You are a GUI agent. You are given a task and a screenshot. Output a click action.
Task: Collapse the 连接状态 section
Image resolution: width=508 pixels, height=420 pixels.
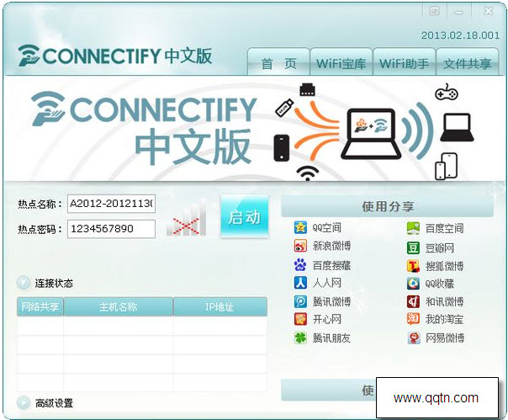[23, 283]
